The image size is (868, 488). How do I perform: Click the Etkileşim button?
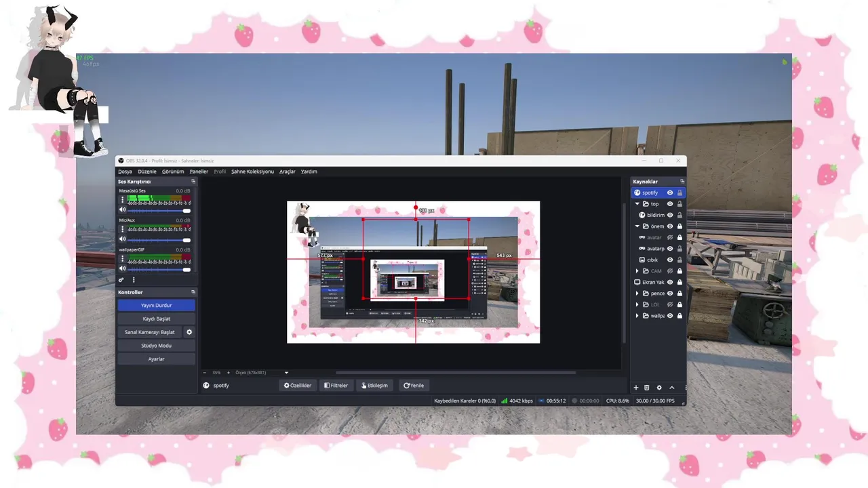374,385
